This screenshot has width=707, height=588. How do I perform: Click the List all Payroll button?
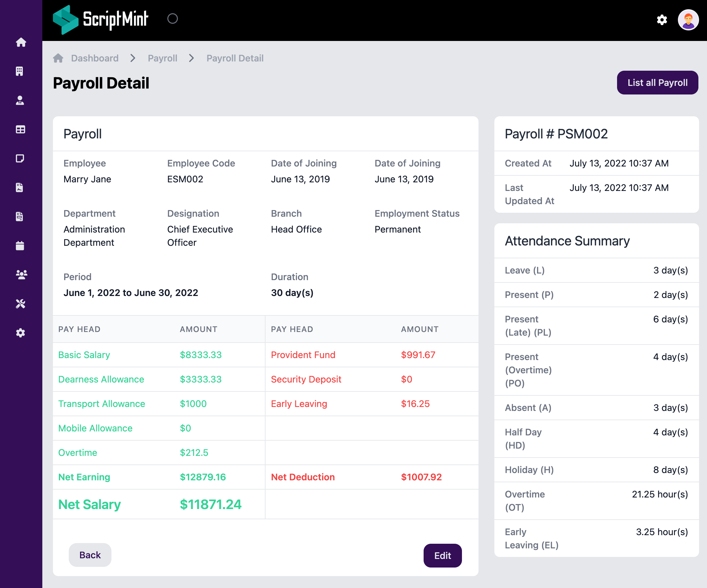coord(657,82)
